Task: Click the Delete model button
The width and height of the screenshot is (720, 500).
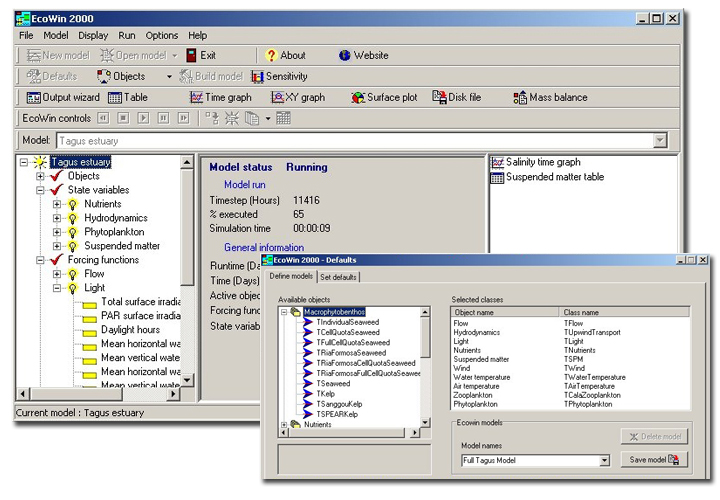Action: [654, 437]
